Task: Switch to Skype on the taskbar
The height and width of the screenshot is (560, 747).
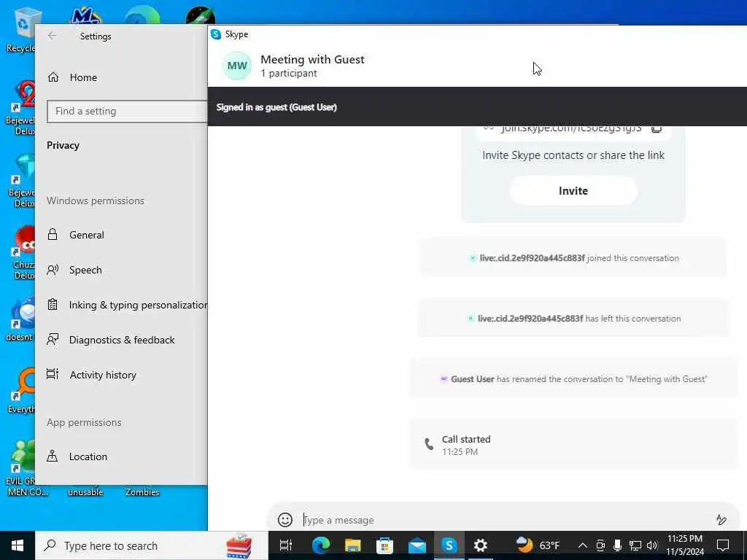Action: (x=449, y=545)
